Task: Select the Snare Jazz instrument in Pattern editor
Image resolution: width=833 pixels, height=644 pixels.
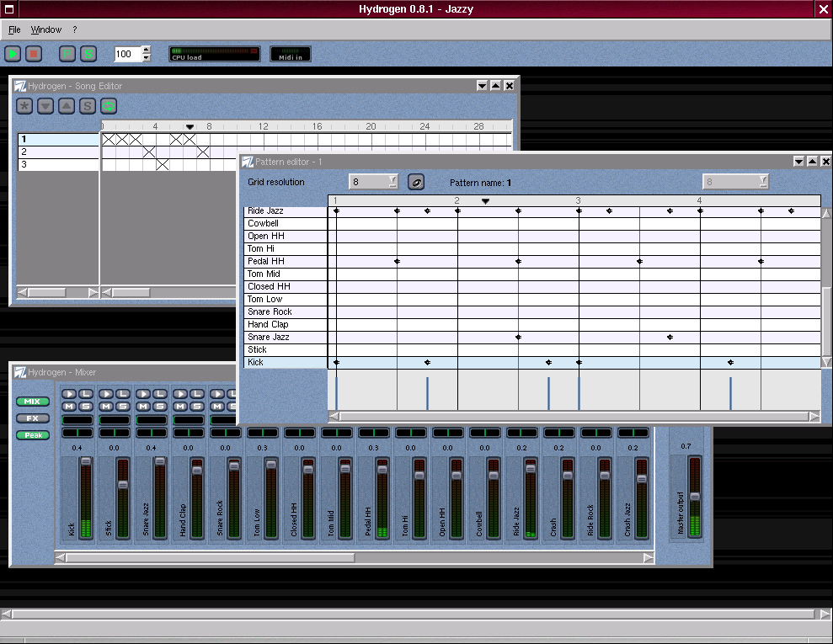Action: pos(286,337)
